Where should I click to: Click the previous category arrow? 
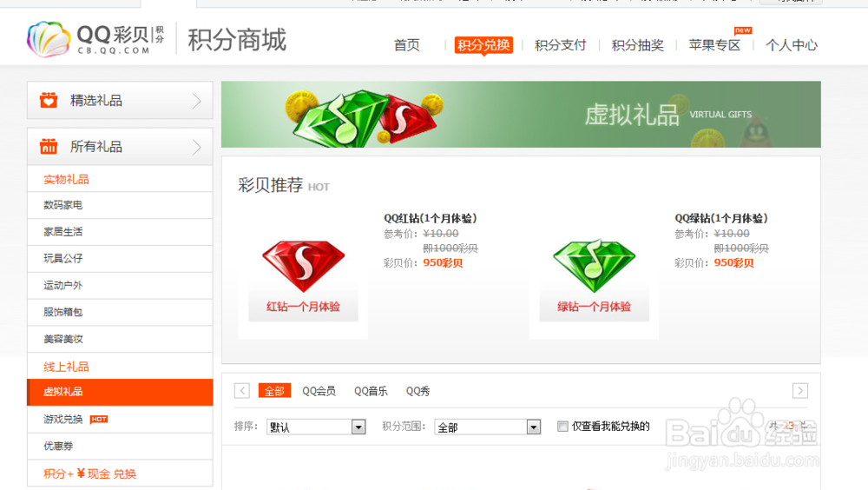tap(242, 391)
